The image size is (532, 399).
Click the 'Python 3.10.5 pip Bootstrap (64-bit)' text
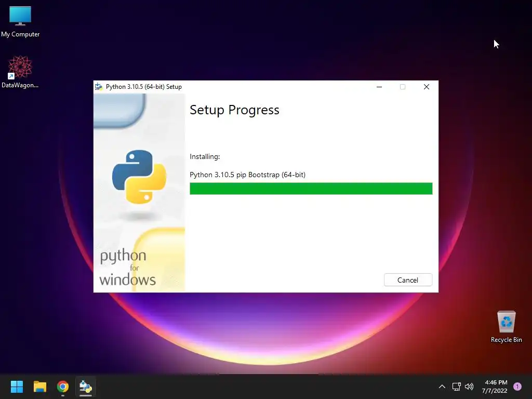point(248,175)
